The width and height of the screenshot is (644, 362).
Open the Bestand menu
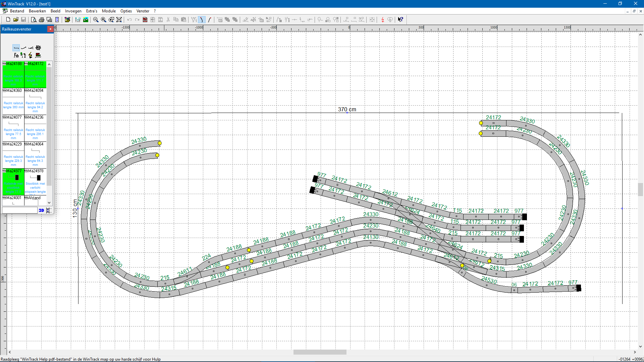click(17, 11)
